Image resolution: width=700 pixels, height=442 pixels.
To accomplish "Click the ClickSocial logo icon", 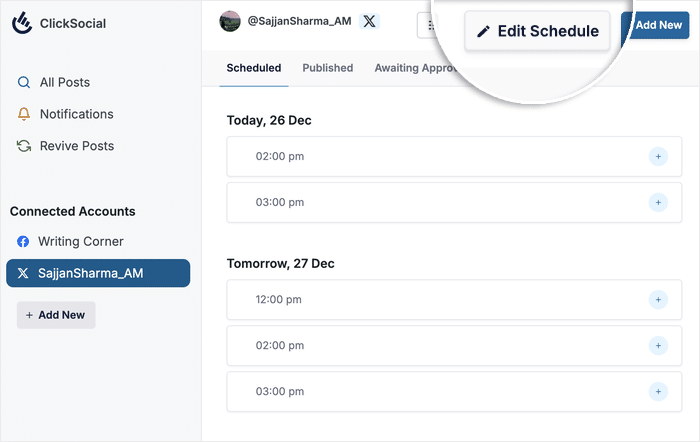I will (x=22, y=23).
